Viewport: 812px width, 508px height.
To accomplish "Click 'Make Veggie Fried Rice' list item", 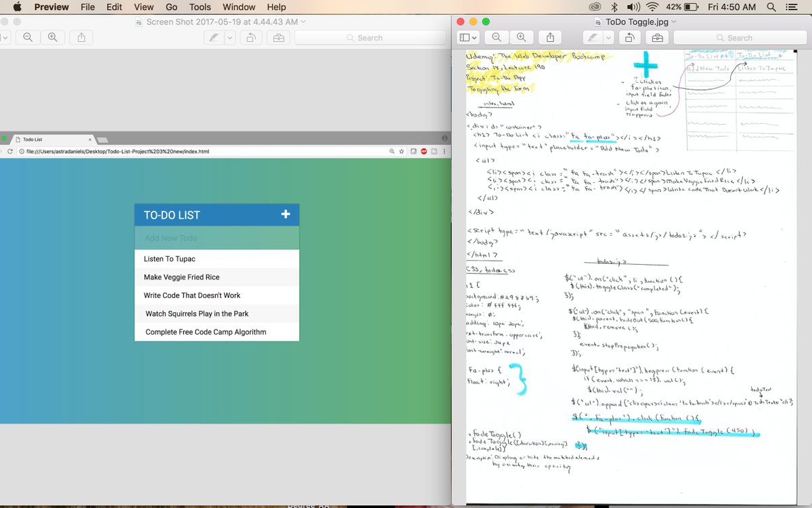I will (217, 277).
